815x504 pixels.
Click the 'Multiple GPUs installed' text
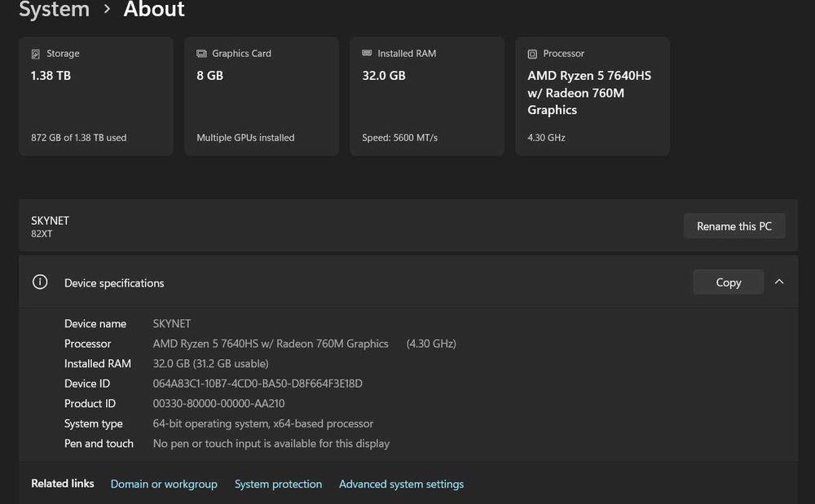pyautogui.click(x=245, y=138)
